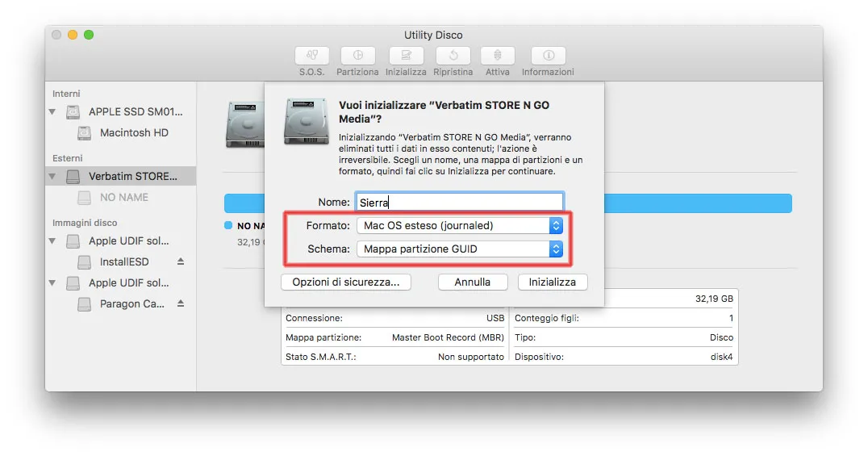Click the green zoom window button

(x=89, y=35)
